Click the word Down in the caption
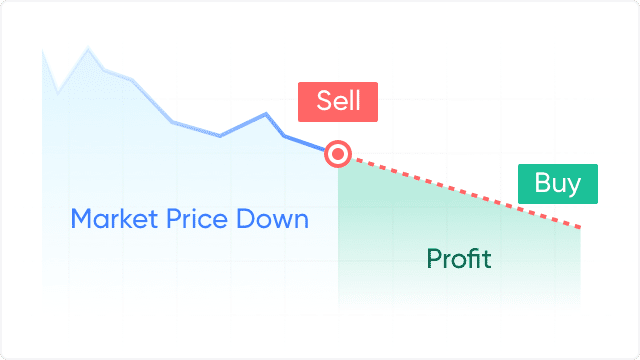The width and height of the screenshot is (640, 360). point(273,219)
